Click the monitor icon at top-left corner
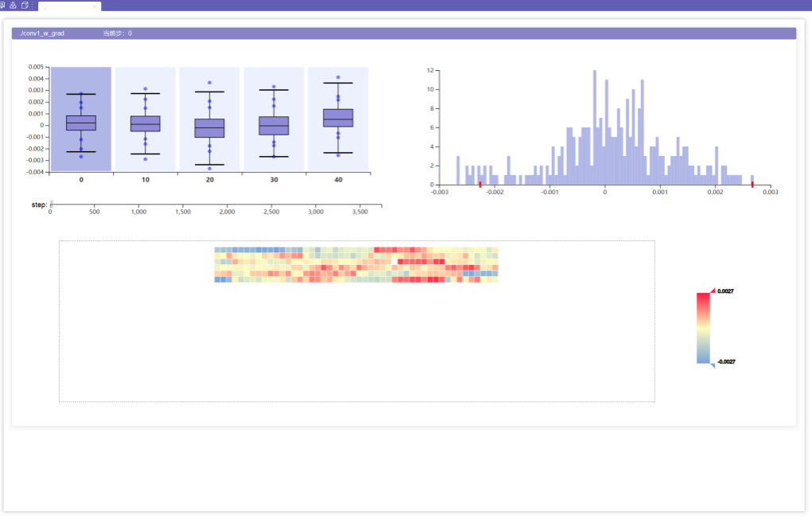Viewport: 812px width, 523px height. pos(3,5)
